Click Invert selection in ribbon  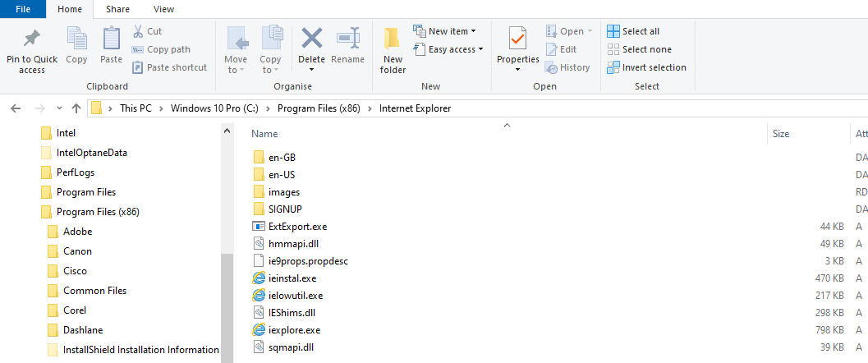646,67
